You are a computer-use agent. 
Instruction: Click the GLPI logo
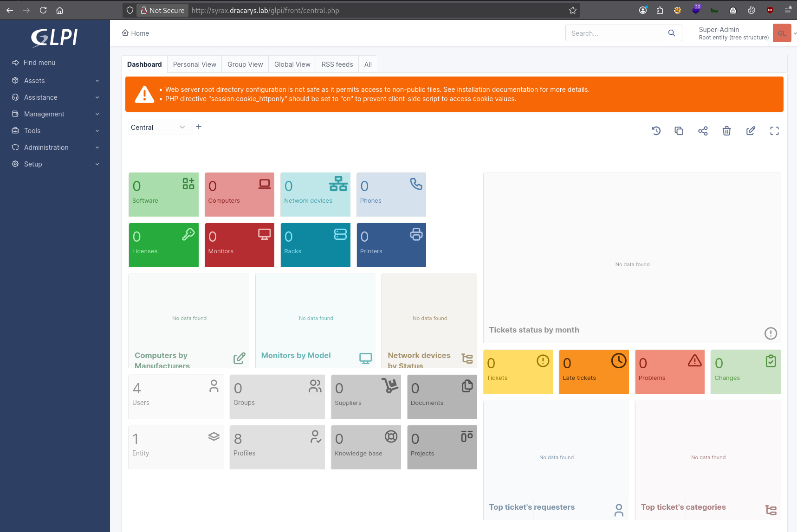pyautogui.click(x=54, y=38)
